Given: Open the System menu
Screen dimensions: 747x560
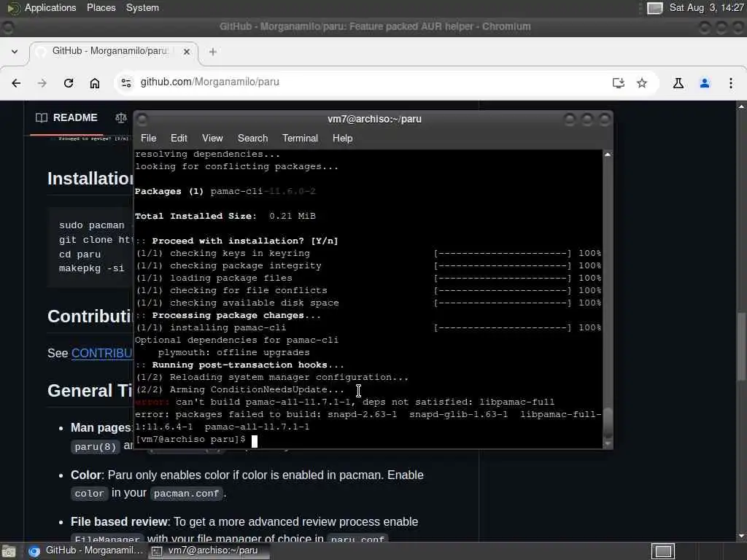Looking at the screenshot, I should point(142,7).
